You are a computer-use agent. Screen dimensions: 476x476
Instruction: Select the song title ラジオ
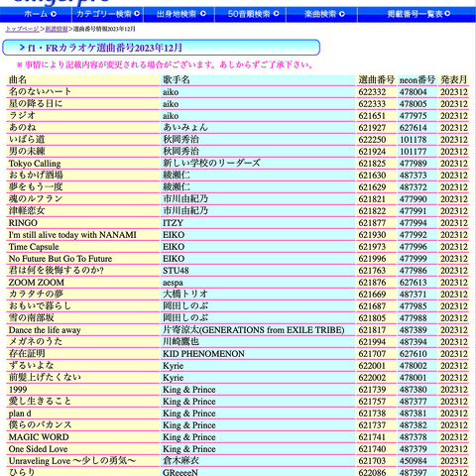[22, 115]
